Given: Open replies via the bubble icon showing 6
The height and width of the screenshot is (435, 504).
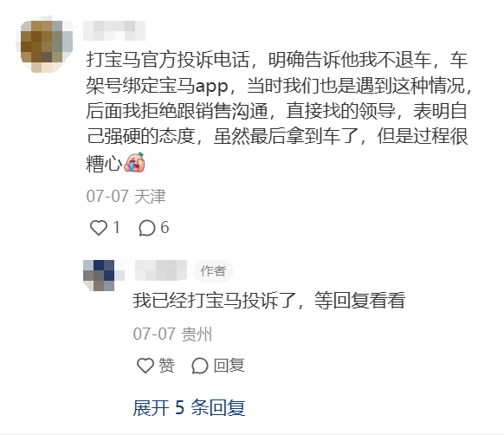Looking at the screenshot, I should tap(147, 228).
